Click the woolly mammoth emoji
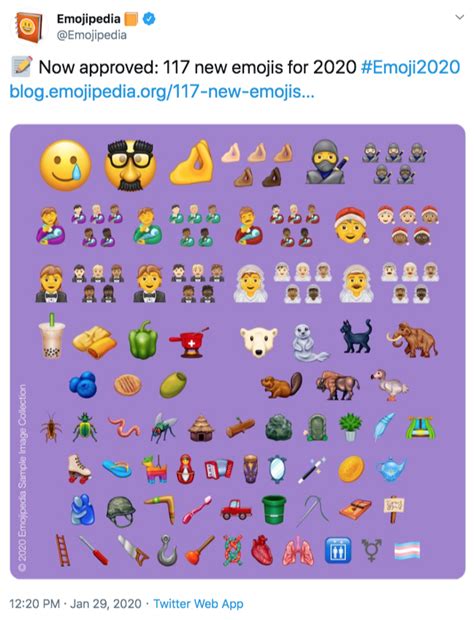The height and width of the screenshot is (620, 474). pyautogui.click(x=412, y=340)
